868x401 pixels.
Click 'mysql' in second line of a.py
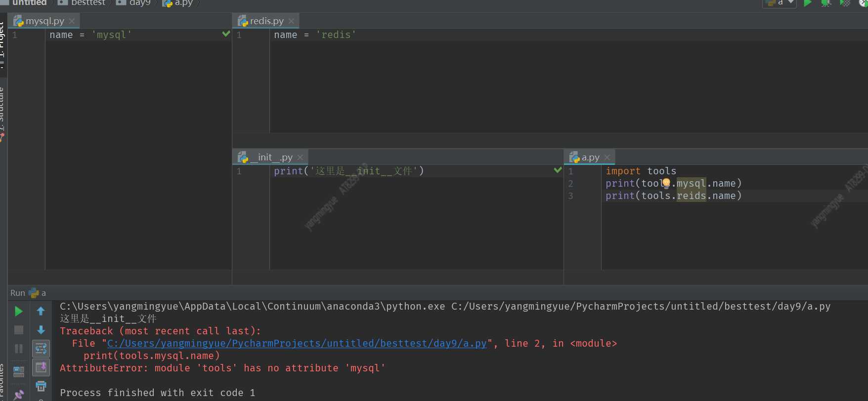[691, 183]
